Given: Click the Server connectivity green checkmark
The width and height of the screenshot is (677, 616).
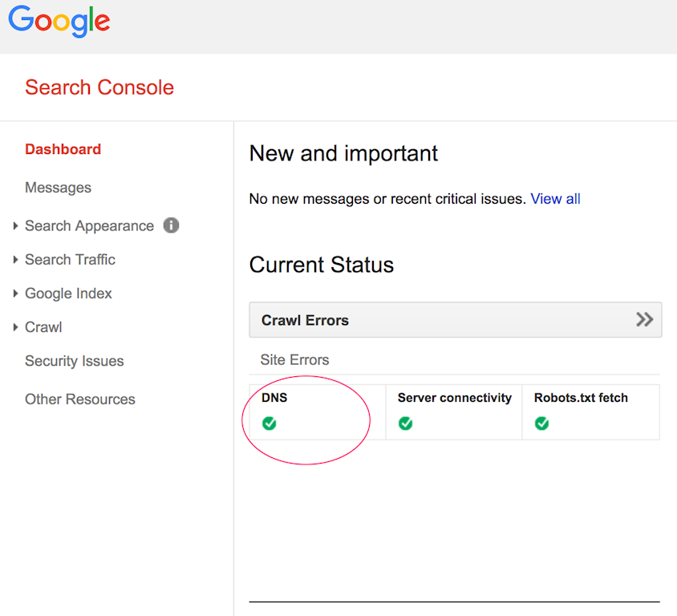Looking at the screenshot, I should 406,423.
